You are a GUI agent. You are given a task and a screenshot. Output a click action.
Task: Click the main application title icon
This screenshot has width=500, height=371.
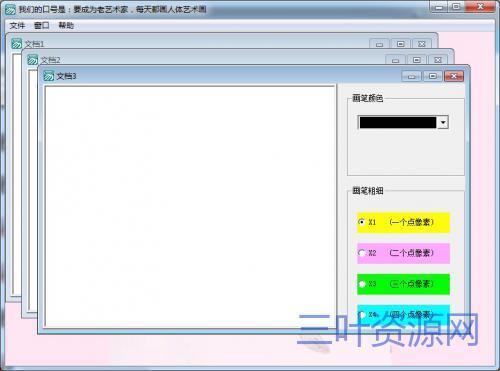10,9
